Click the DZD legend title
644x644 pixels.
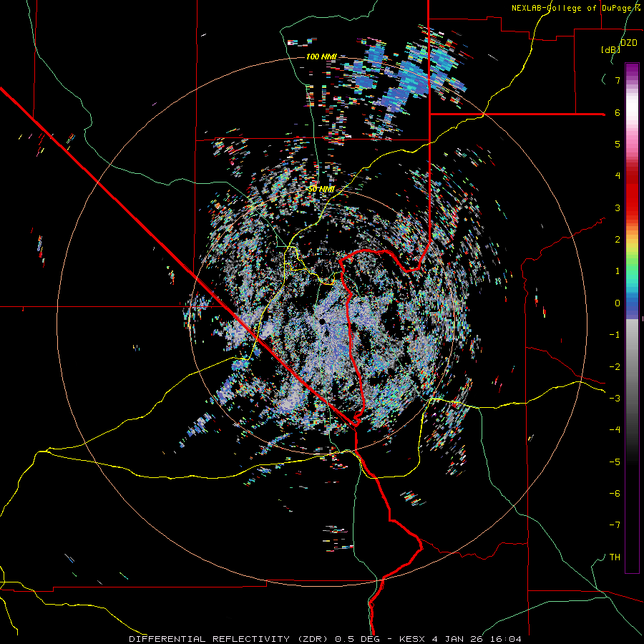coord(629,43)
